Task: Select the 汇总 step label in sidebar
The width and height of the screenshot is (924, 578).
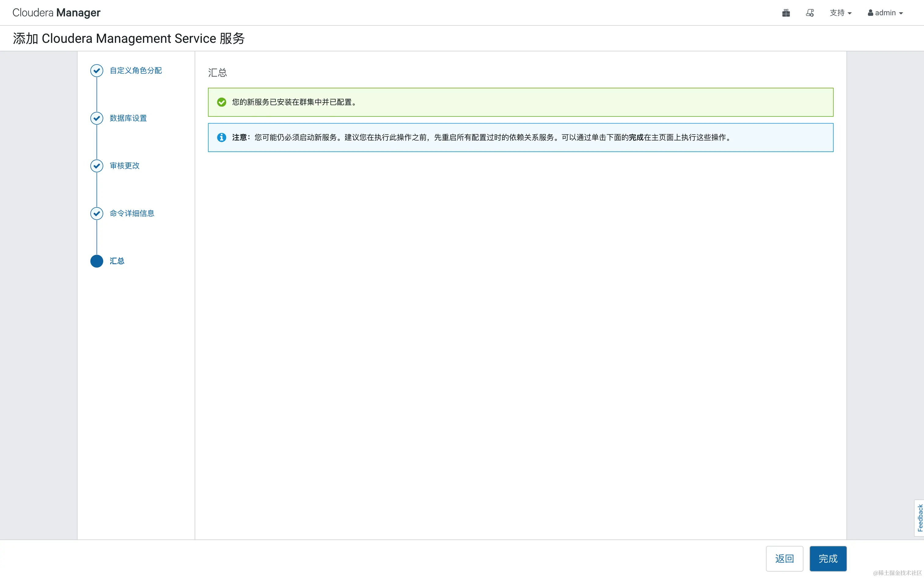Action: pyautogui.click(x=117, y=261)
